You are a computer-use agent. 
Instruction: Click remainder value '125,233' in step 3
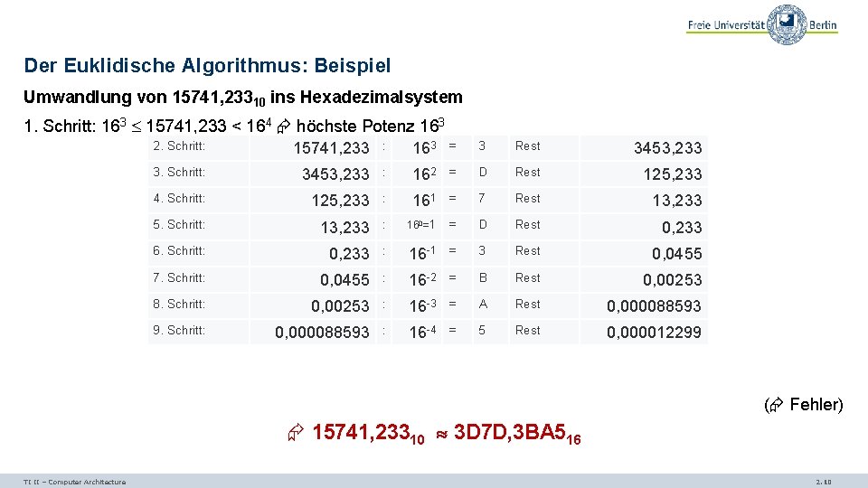[673, 174]
